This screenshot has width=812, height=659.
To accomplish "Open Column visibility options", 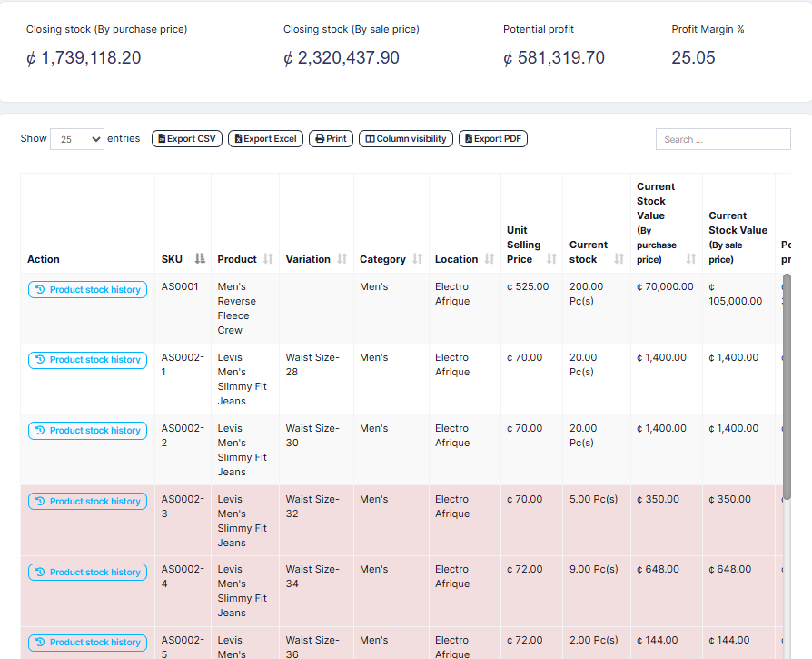I will click(406, 139).
